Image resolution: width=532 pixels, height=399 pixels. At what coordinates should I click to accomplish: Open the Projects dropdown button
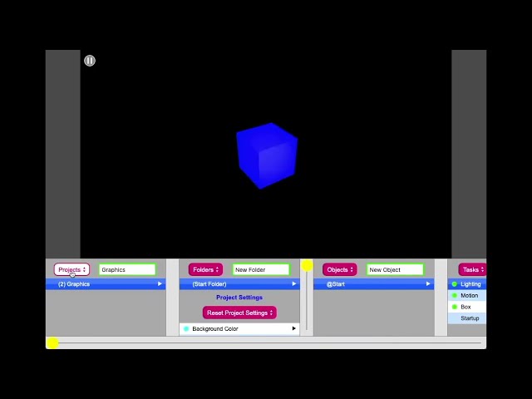point(72,269)
